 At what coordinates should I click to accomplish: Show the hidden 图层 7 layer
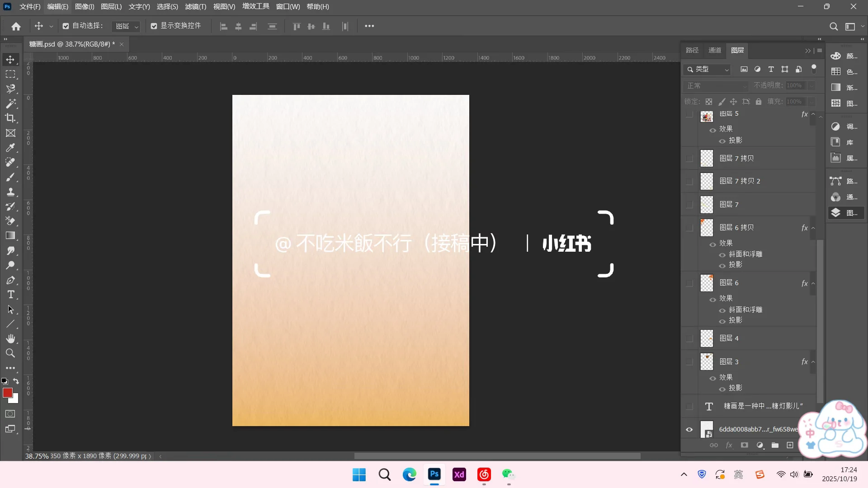coord(689,204)
